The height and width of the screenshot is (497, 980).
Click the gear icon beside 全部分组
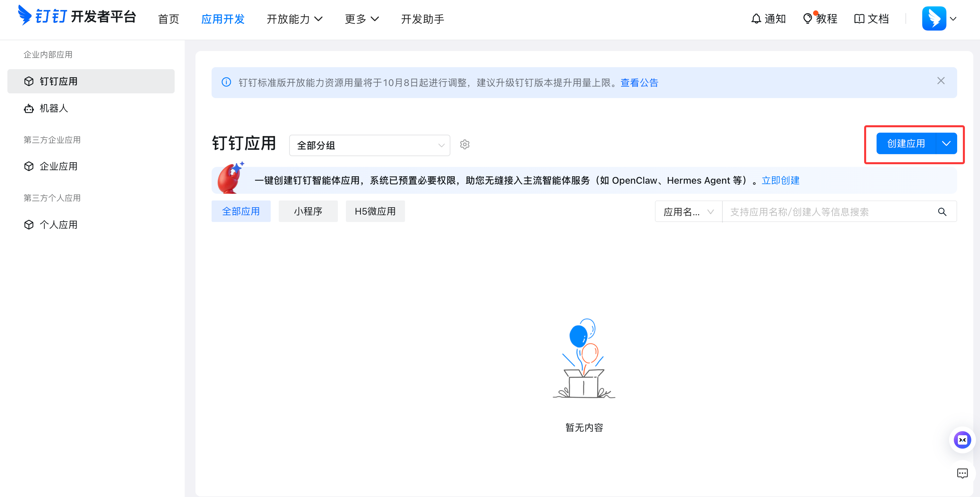464,144
